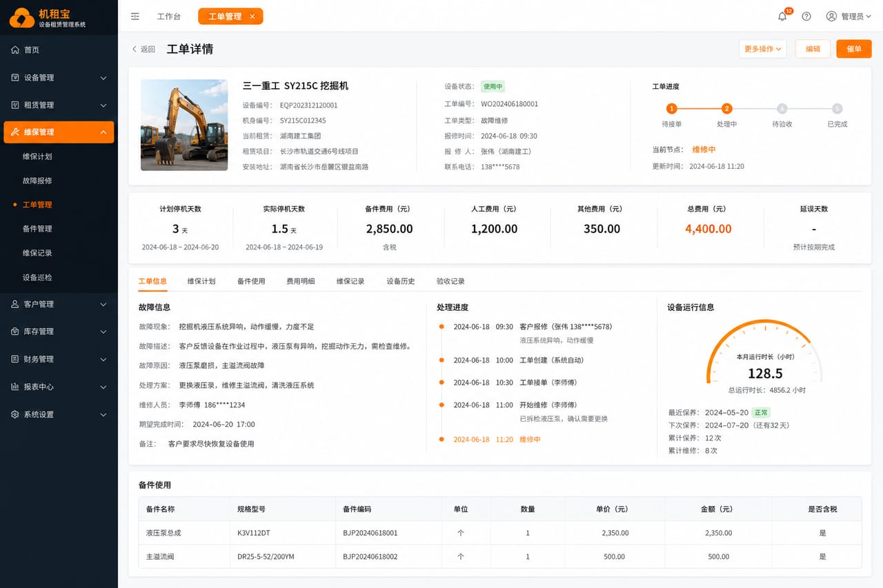The image size is (883, 588).
Task: Click work order number WO202406180001
Action: 509,104
